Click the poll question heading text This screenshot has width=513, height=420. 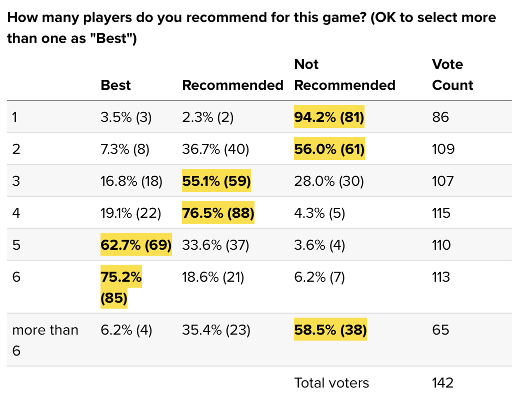251,28
